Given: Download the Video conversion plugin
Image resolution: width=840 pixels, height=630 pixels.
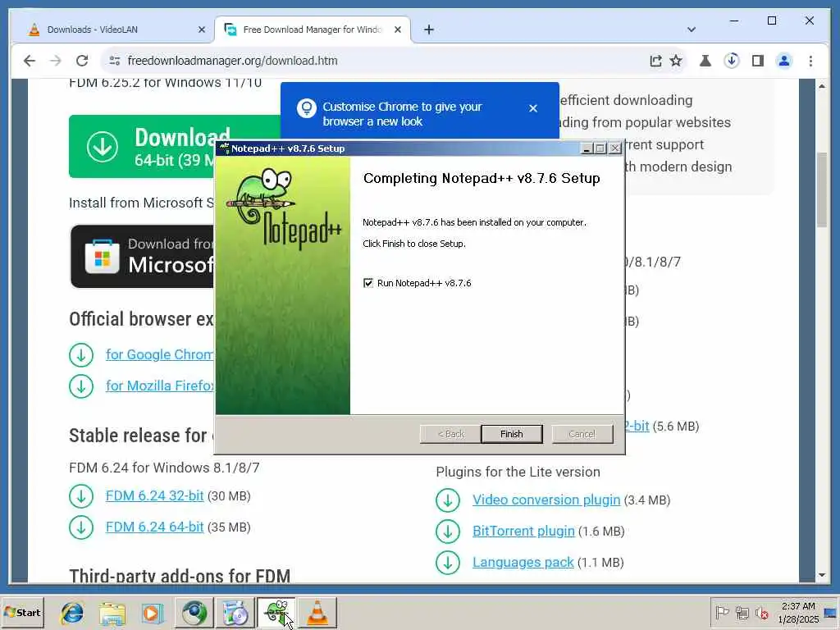Looking at the screenshot, I should [x=546, y=500].
